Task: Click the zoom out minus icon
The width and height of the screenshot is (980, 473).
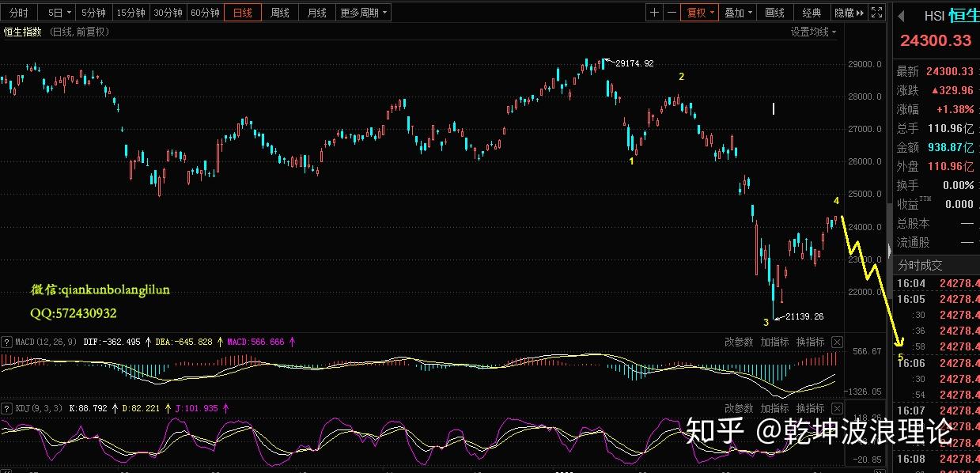Action: pos(672,13)
